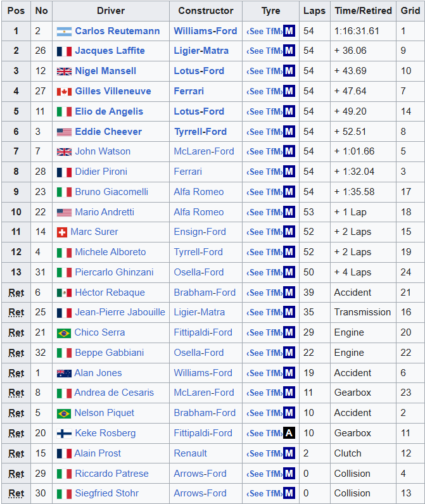The width and height of the screenshot is (425, 504).
Task: Open the Brabham-Ford link in Piquet's row
Action: pos(205,413)
